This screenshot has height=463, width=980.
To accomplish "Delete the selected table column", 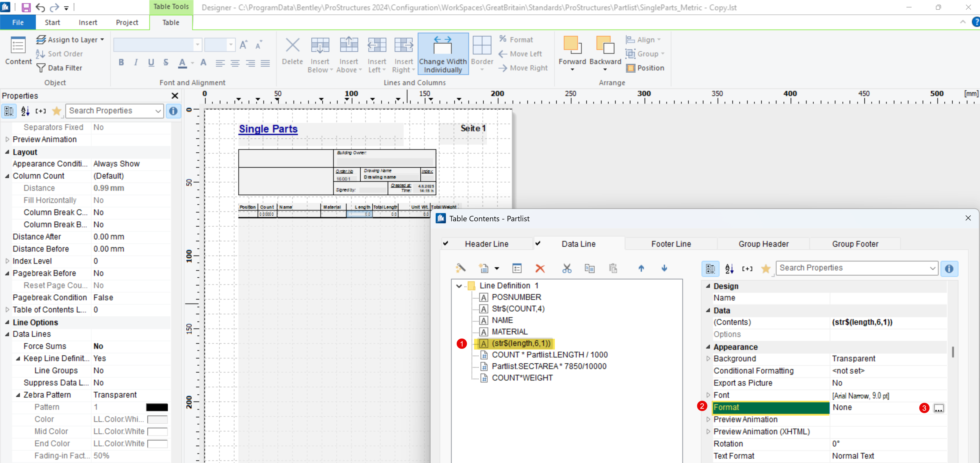I will (292, 51).
